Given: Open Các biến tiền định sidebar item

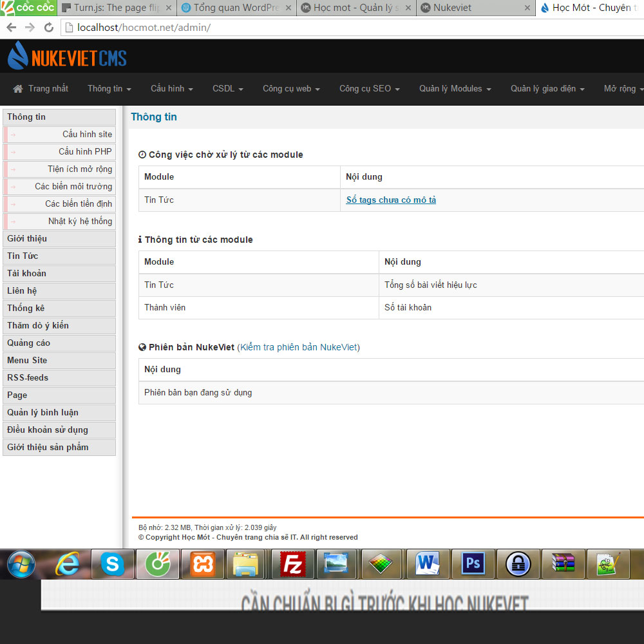Looking at the screenshot, I should (x=59, y=204).
